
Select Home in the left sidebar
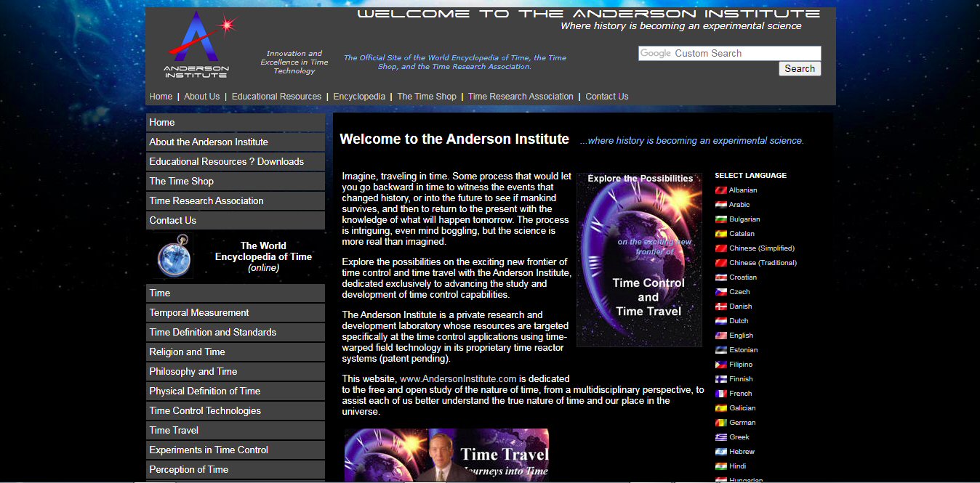pos(236,123)
